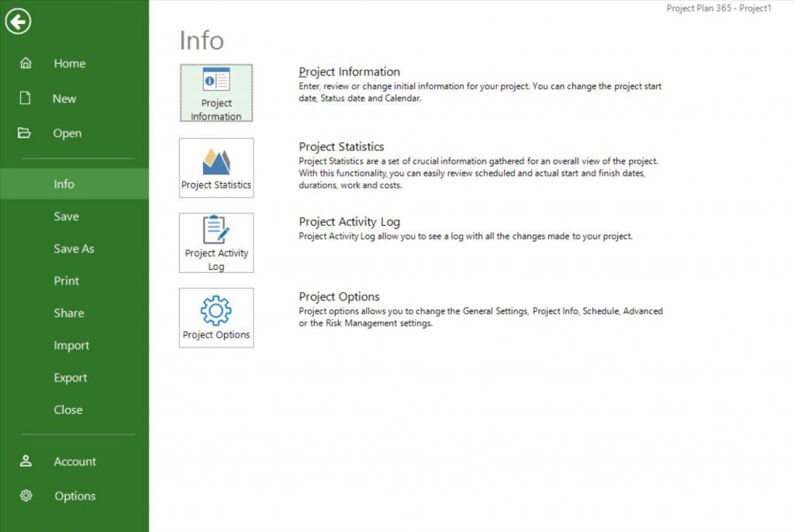Open the Project Options gear tile
Viewport: 794px width, 532px height.
coord(216,318)
